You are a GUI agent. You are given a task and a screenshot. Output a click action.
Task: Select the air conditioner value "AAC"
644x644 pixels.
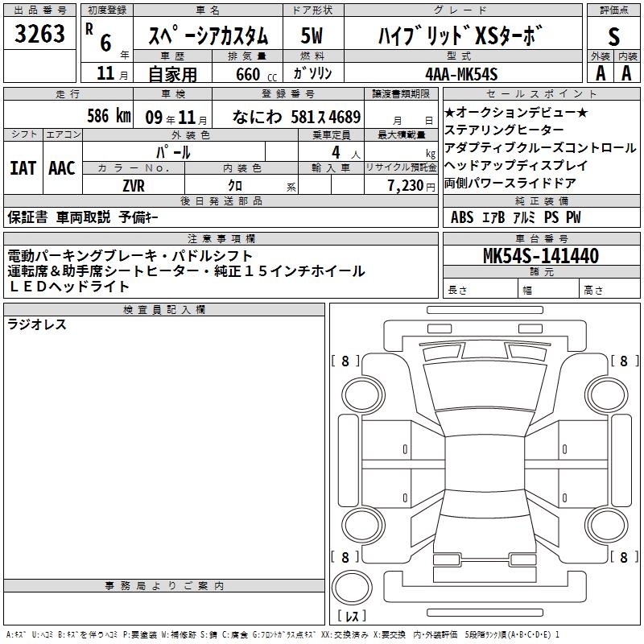coord(62,168)
